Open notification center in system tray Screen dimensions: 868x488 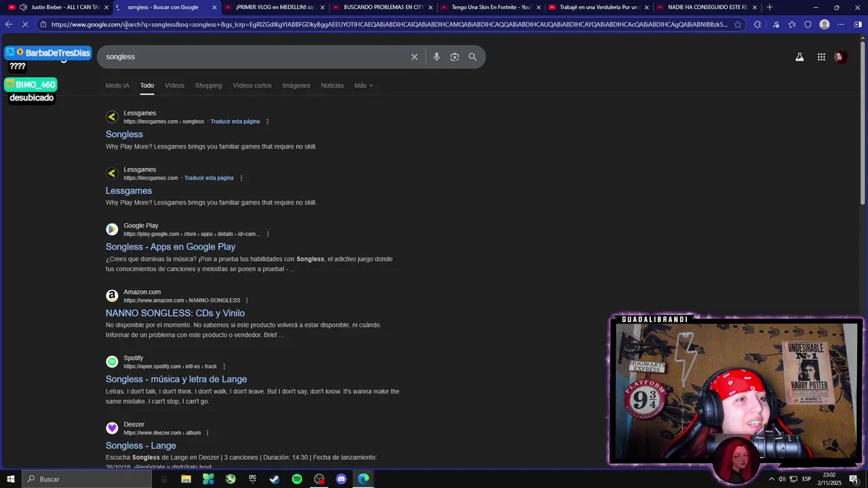point(854,479)
